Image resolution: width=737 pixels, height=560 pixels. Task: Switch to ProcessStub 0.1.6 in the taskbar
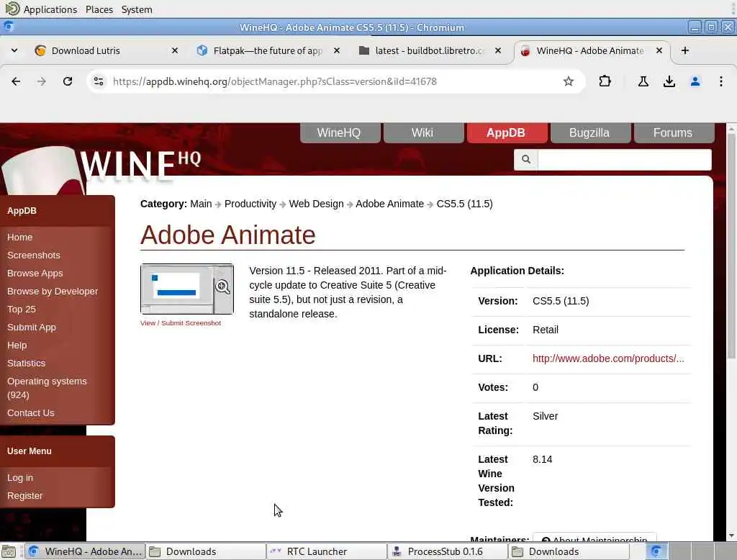tap(448, 551)
